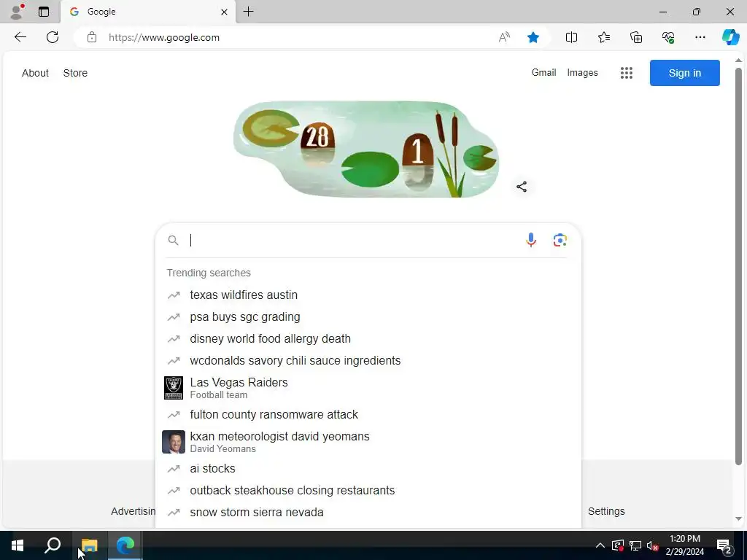Open notification center icon
Viewport: 747px width, 560px height.
724,545
